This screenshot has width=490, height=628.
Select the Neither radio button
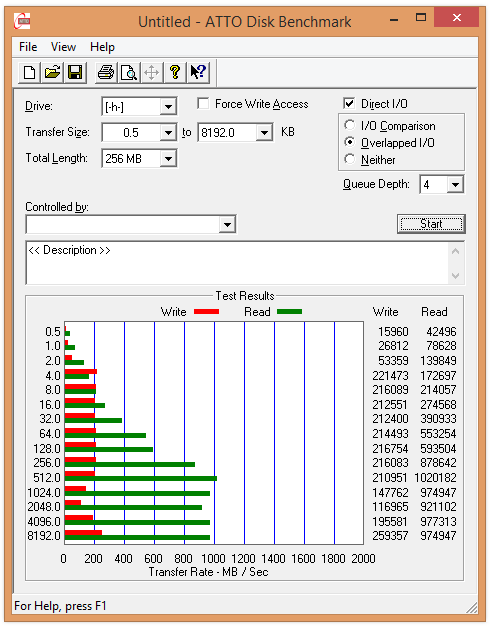pyautogui.click(x=349, y=159)
